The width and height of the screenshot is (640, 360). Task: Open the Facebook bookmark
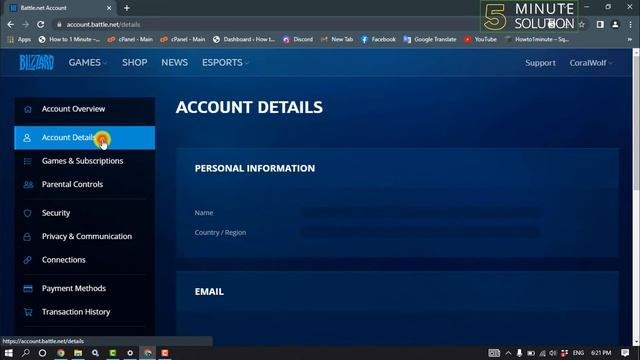(x=378, y=40)
